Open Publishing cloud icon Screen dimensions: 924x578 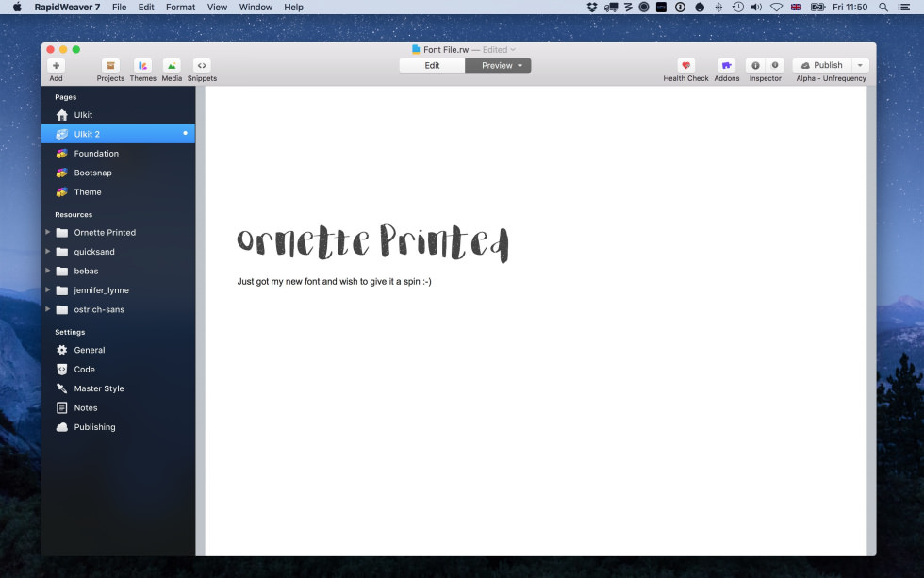pos(62,427)
